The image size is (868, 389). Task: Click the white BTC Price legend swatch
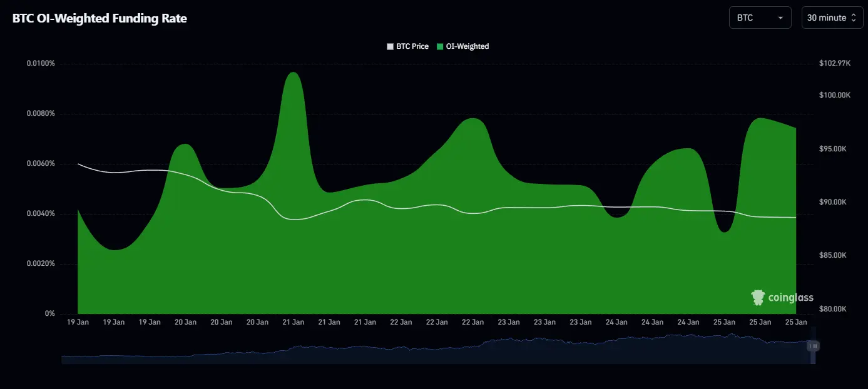coord(391,46)
